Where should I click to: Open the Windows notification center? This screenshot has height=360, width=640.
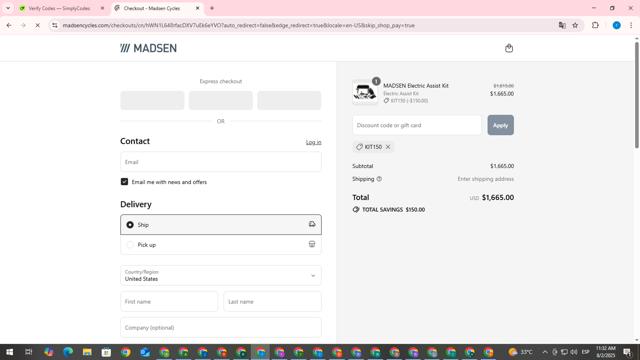point(627,352)
